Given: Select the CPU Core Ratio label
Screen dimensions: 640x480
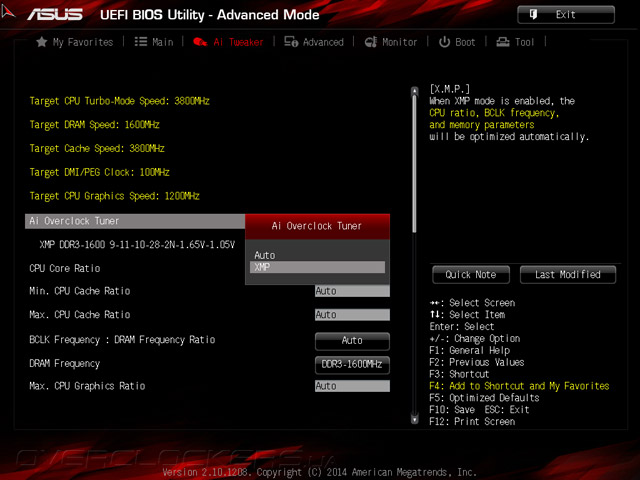Looking at the screenshot, I should pyautogui.click(x=64, y=268).
